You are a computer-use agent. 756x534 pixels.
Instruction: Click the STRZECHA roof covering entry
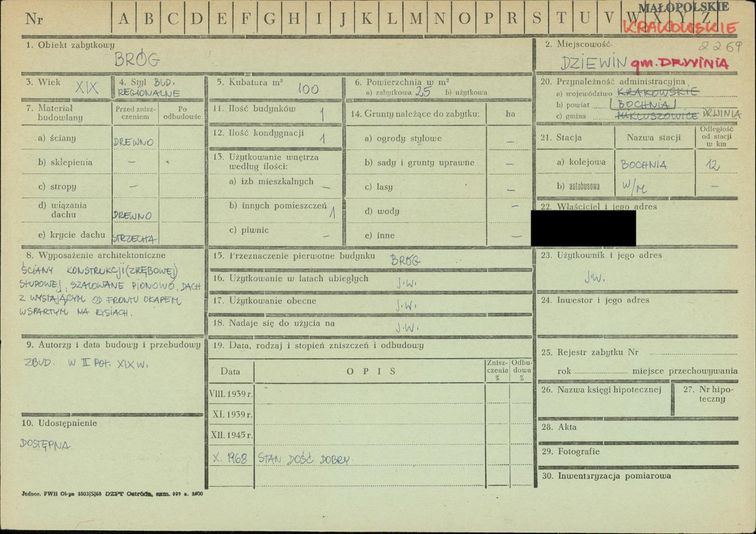[135, 238]
